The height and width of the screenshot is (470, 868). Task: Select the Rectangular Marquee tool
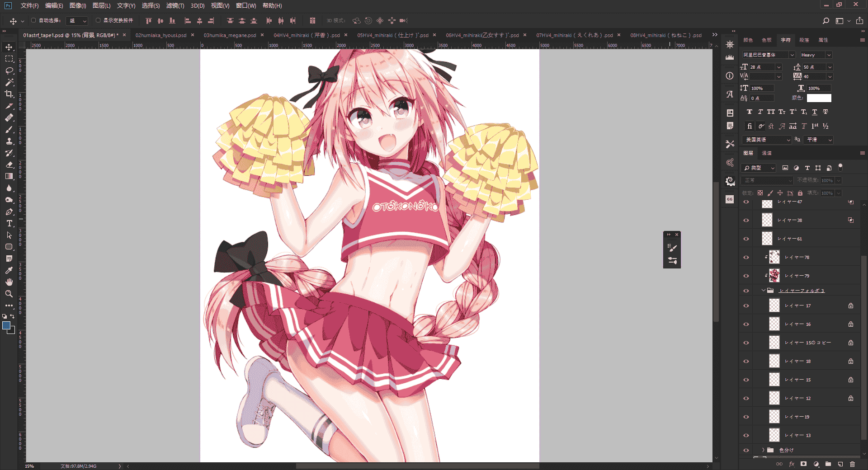pyautogui.click(x=9, y=59)
